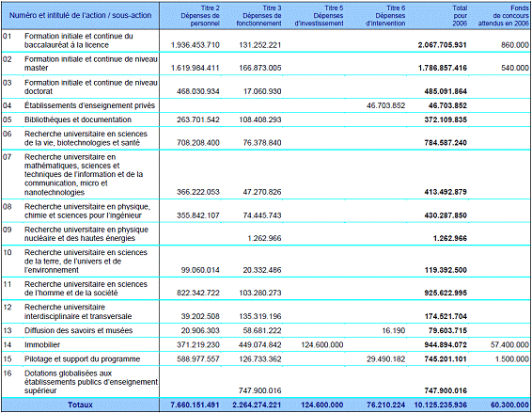
Task: Select the Titre 3 value 1.262.966 in row 09
Action: [x=264, y=238]
